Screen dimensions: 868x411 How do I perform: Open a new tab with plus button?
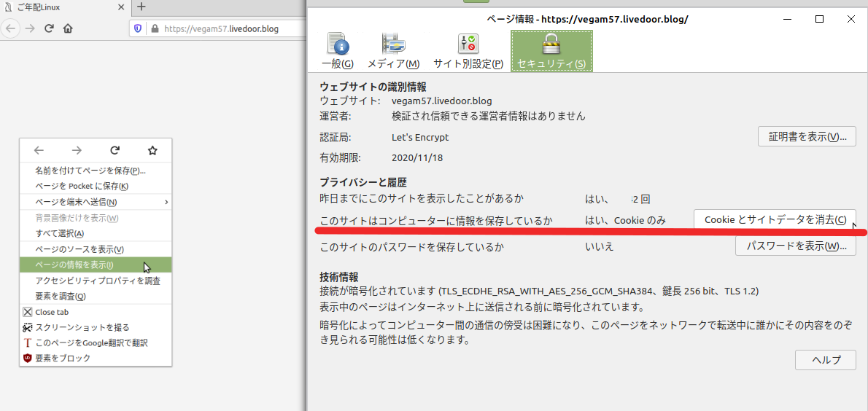point(142,7)
